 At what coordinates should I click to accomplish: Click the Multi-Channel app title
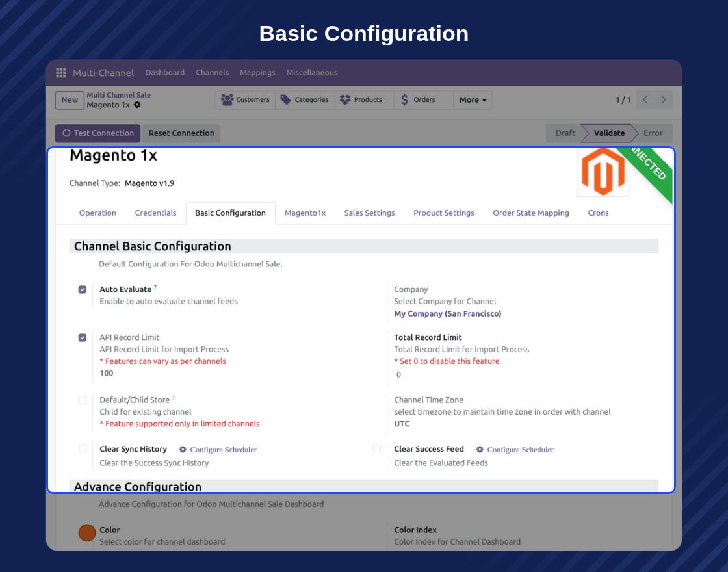[103, 73]
